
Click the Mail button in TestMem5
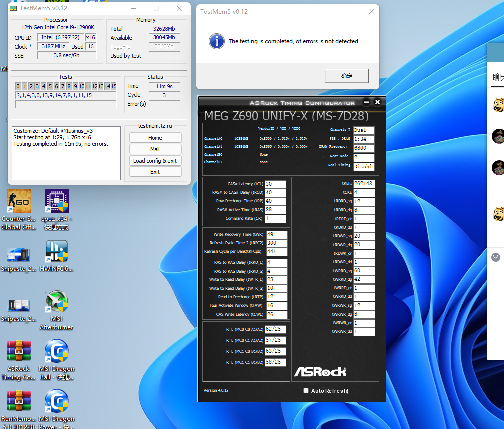(x=155, y=149)
